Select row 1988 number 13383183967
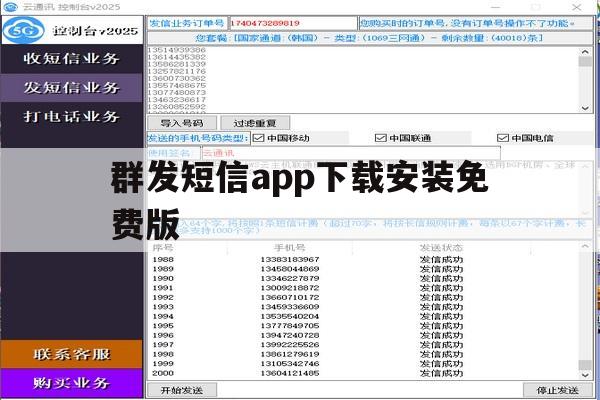Screen dimensions: 600x400 point(290,260)
